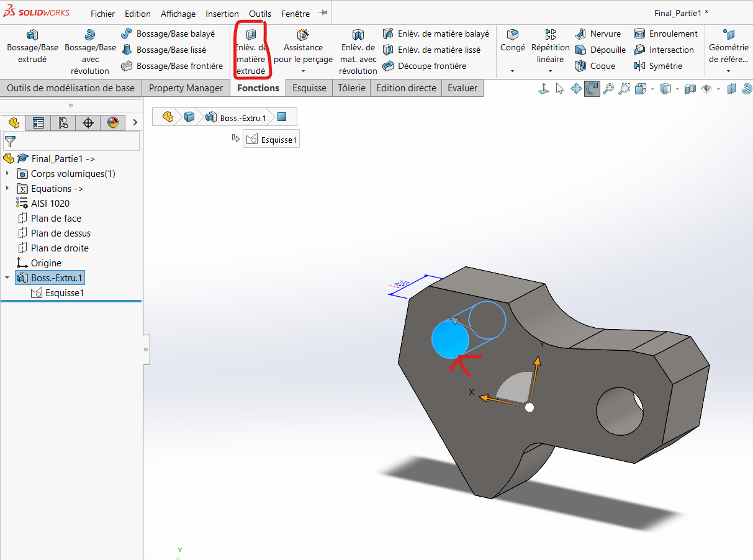Apply a Dépouille draft

pyautogui.click(x=600, y=50)
